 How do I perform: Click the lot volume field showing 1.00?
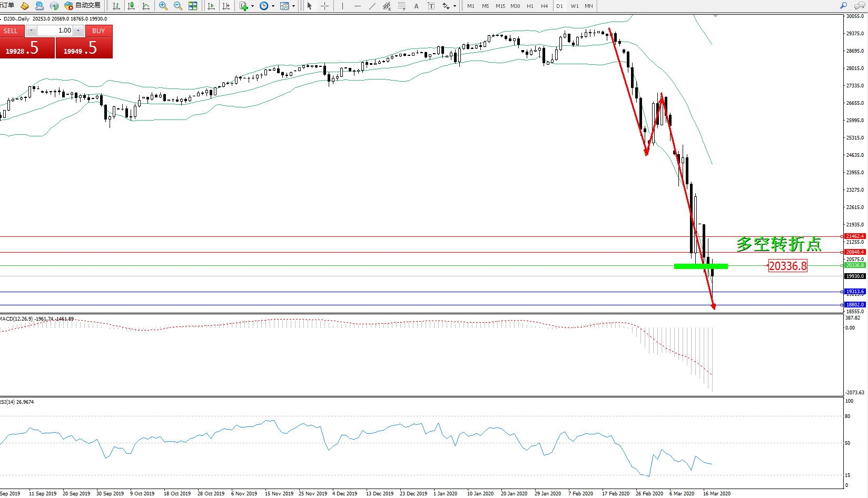tap(55, 31)
